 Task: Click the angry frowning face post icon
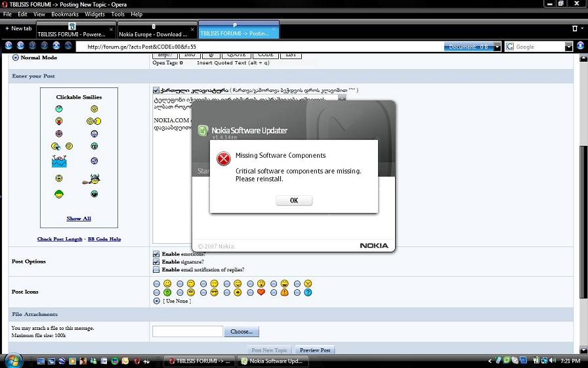[308, 283]
